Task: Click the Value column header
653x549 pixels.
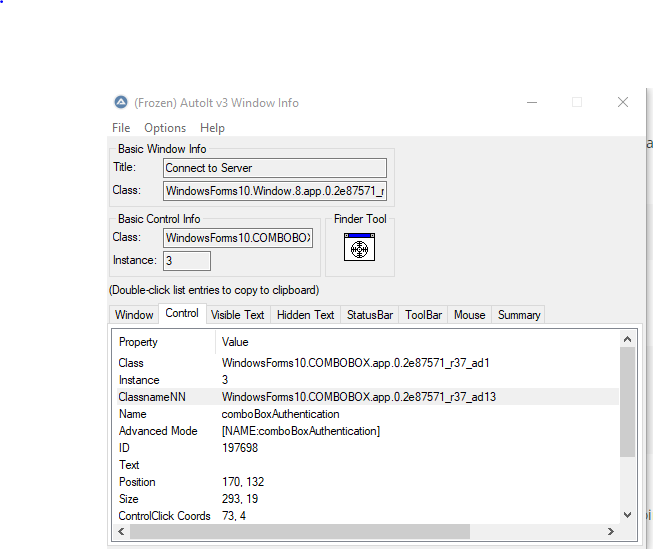Action: [417, 342]
